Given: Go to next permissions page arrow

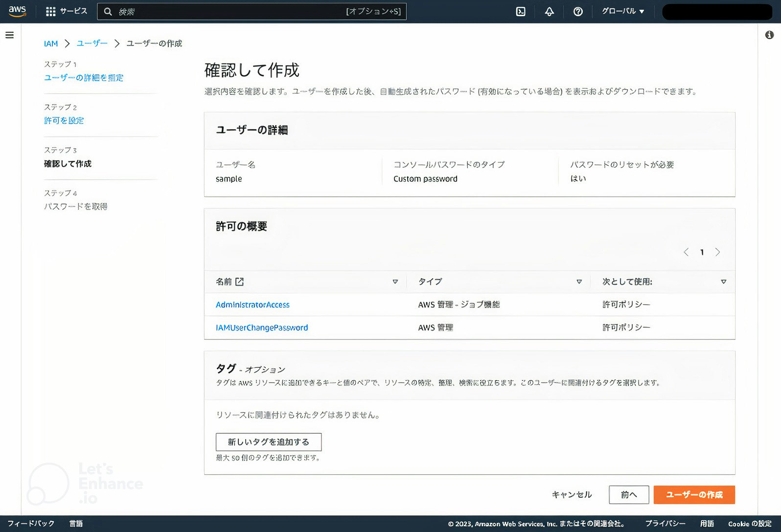Looking at the screenshot, I should 717,252.
